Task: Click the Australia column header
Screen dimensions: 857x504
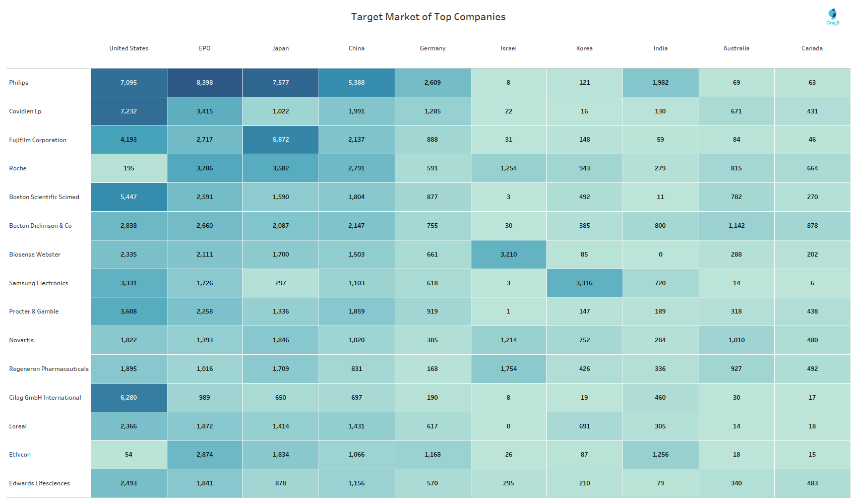Action: point(736,48)
